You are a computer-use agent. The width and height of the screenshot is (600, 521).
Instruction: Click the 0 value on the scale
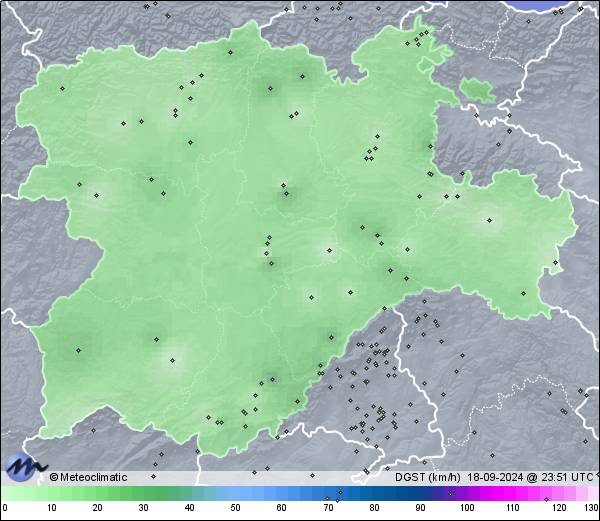5,508
